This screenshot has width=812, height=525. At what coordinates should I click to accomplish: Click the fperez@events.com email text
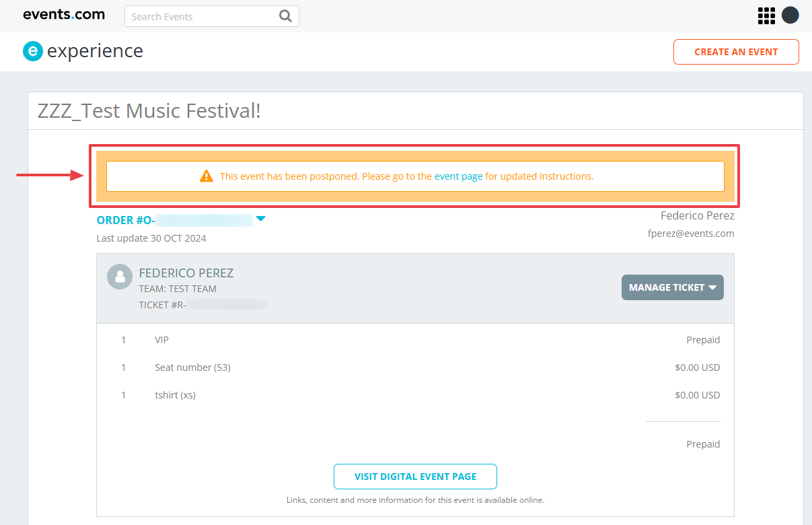pos(691,234)
